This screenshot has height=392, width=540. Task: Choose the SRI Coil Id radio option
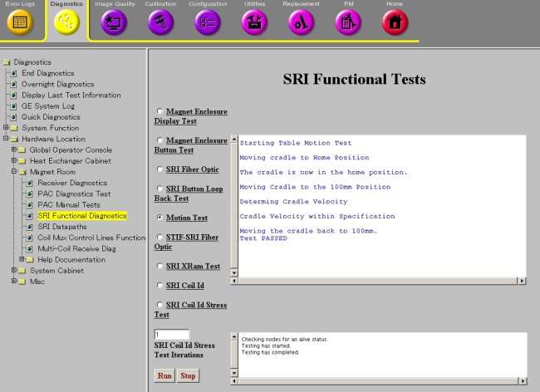[160, 286]
